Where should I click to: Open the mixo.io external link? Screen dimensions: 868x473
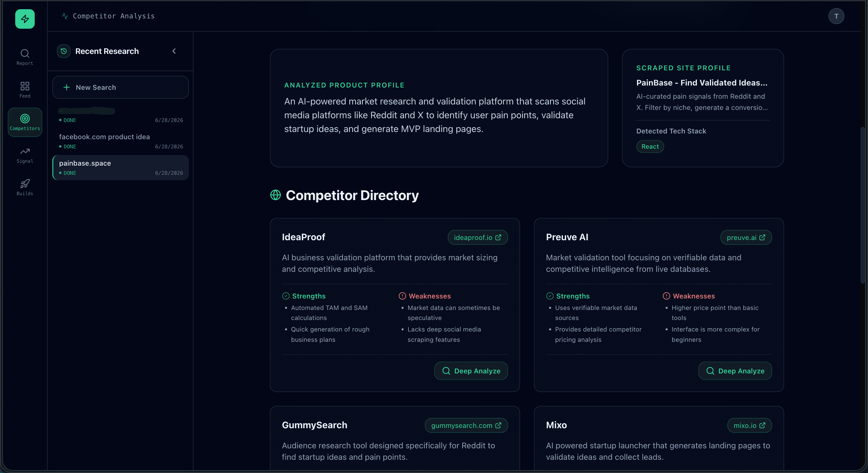click(749, 425)
